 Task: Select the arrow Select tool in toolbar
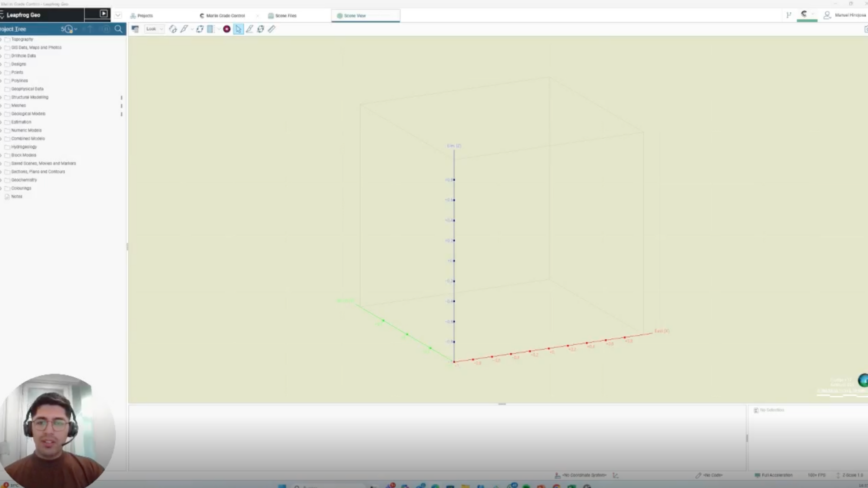coord(238,29)
